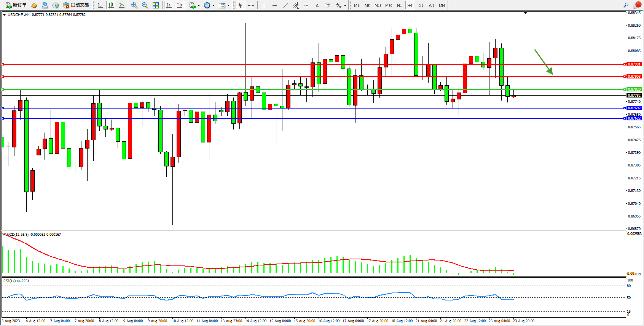The height and width of the screenshot is (326, 644).
Task: Tile chart windows with grid icon
Action: (x=156, y=5)
